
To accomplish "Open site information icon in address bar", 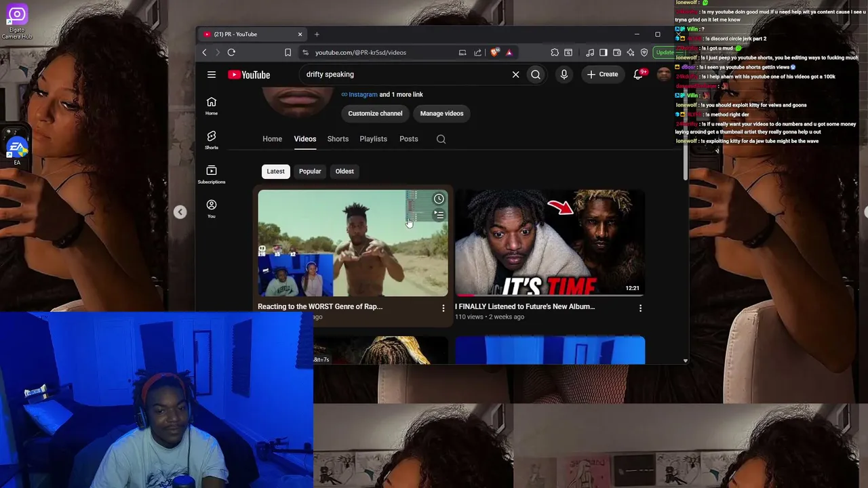I will point(305,52).
